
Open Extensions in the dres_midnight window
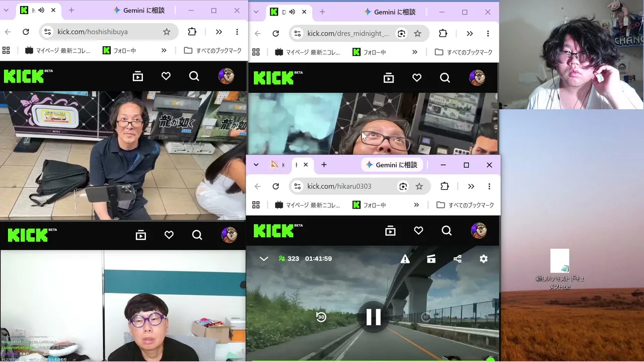(443, 34)
